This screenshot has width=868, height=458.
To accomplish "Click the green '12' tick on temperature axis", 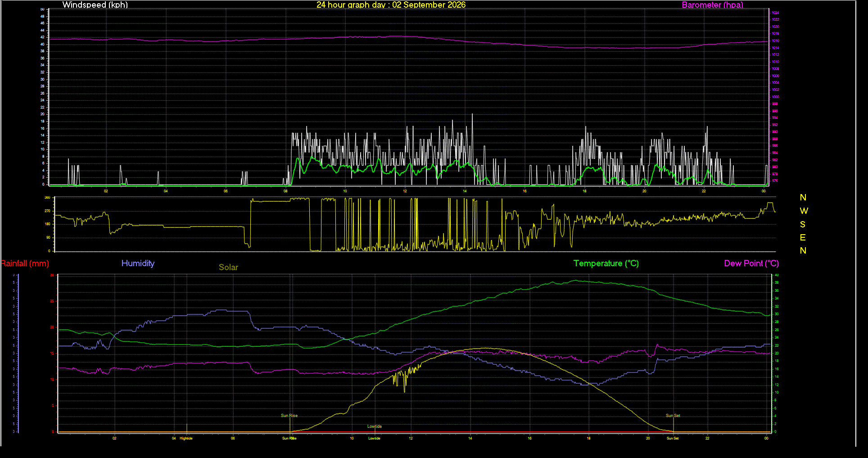I will tap(777, 385).
